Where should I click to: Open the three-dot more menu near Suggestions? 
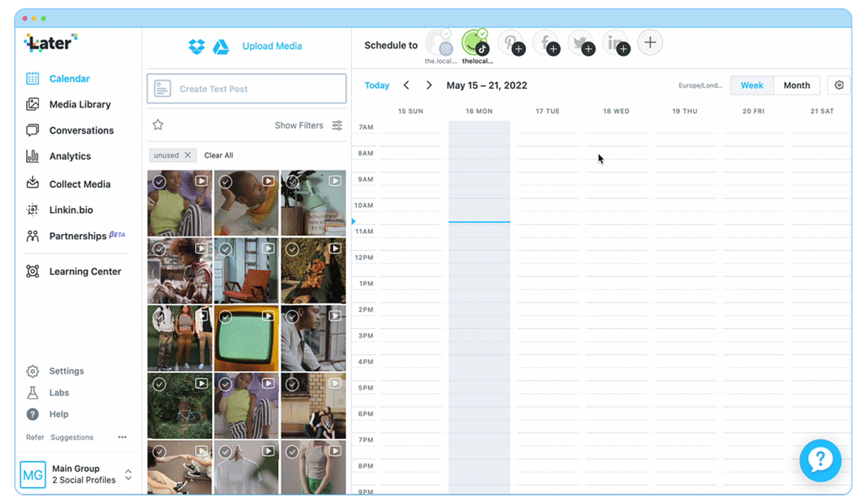122,438
